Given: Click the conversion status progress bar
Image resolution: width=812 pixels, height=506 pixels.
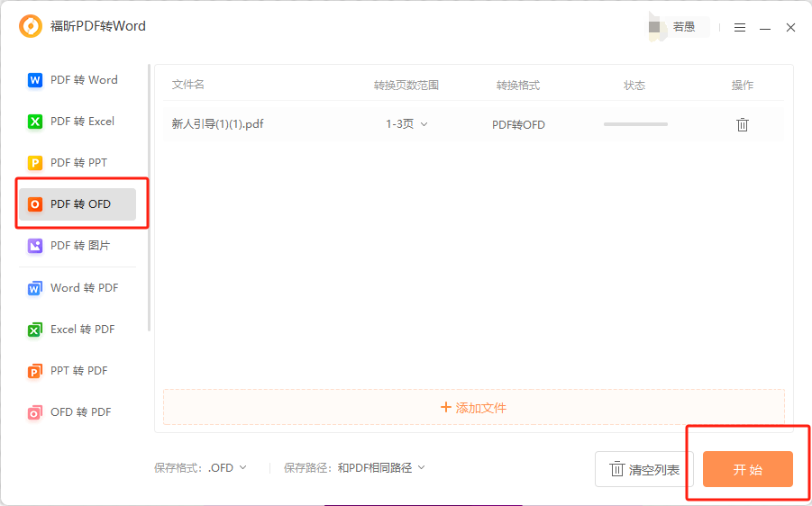Looking at the screenshot, I should pyautogui.click(x=635, y=124).
